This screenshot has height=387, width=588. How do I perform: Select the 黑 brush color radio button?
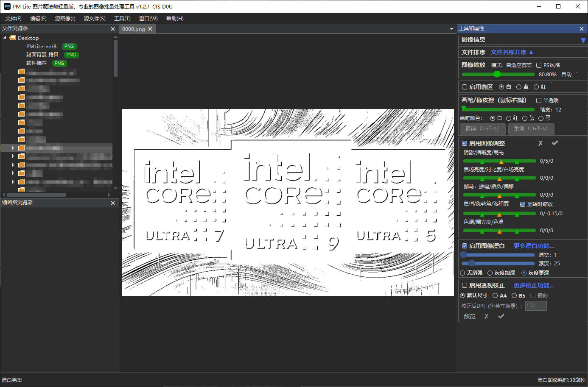[541, 118]
